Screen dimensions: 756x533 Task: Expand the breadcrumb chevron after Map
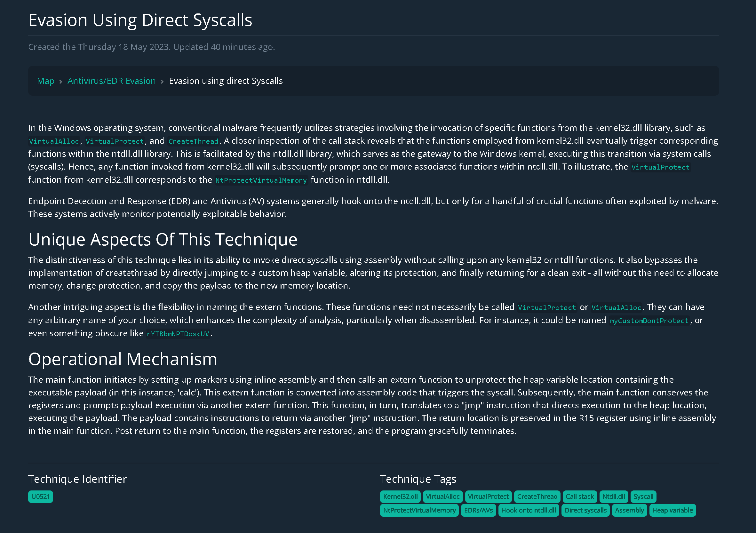[x=60, y=81]
